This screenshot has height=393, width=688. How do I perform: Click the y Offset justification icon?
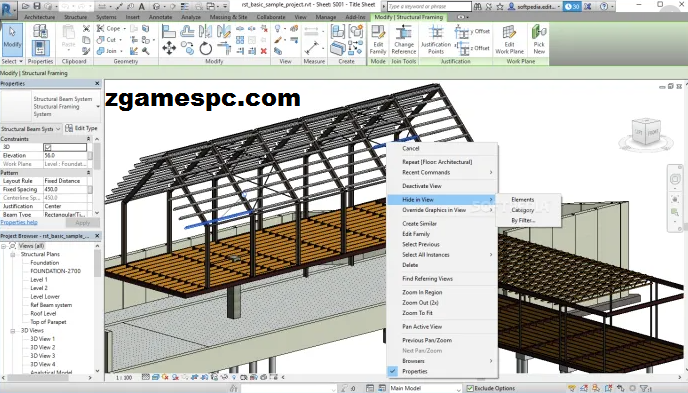pyautogui.click(x=472, y=32)
